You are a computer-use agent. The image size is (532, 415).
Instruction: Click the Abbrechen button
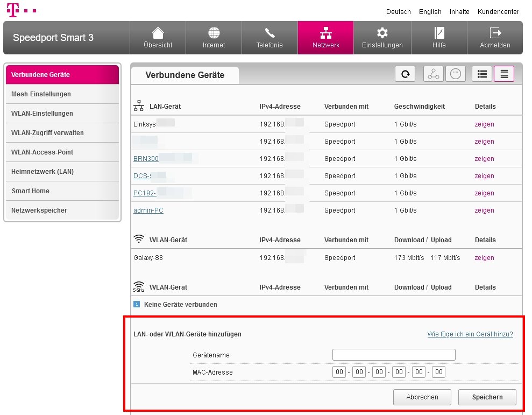tap(422, 397)
